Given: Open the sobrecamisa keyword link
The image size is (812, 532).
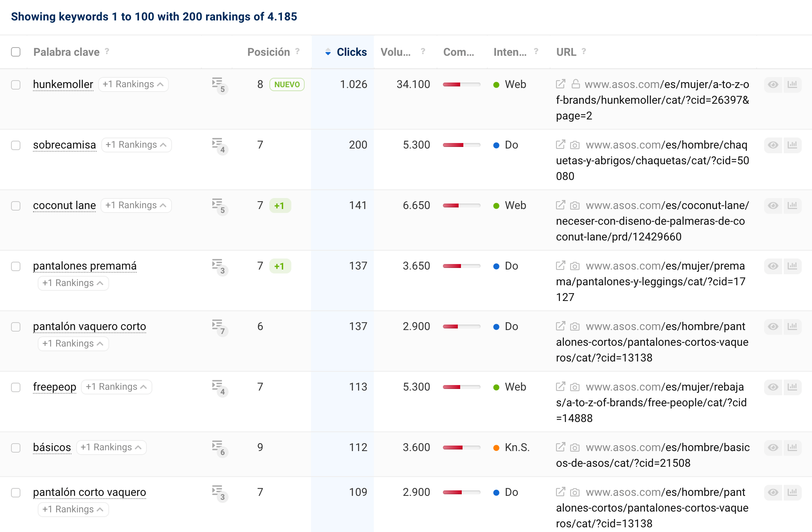Looking at the screenshot, I should (64, 145).
